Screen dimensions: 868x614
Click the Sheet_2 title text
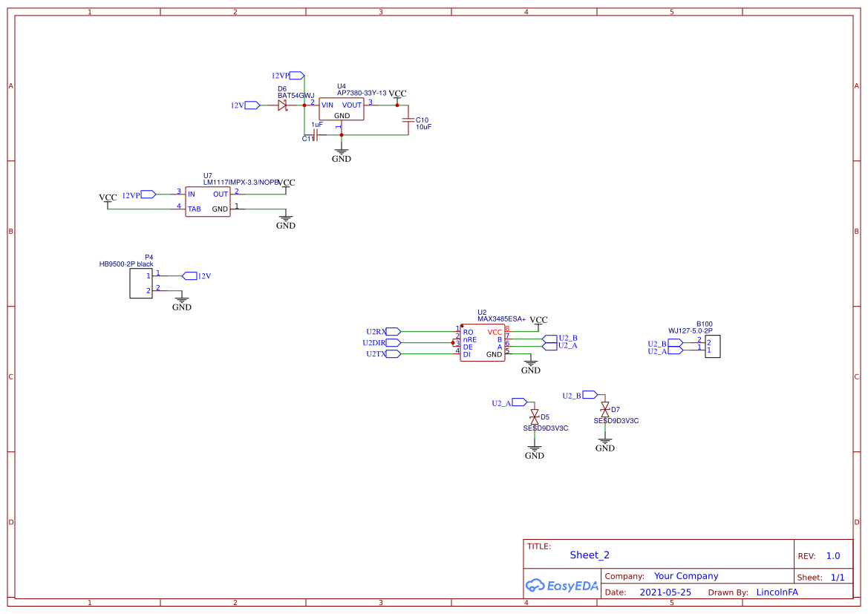(589, 555)
